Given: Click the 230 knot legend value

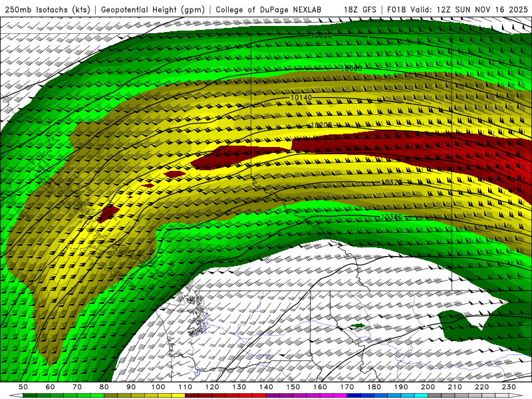Looking at the screenshot, I should pos(509,387).
